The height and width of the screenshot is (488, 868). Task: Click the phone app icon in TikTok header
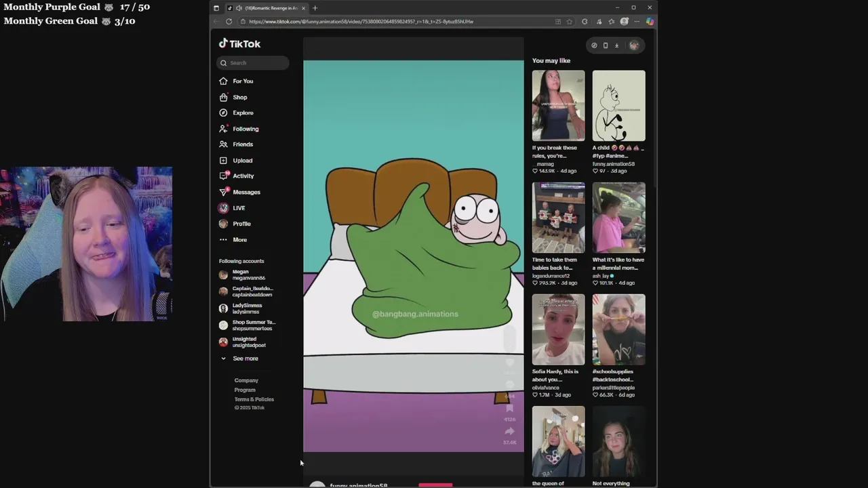pyautogui.click(x=606, y=45)
